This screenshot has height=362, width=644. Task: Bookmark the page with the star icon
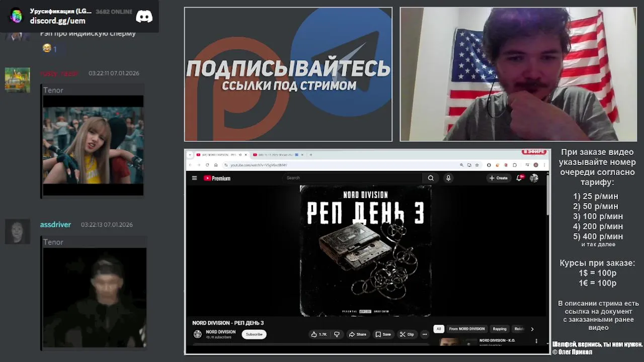pyautogui.click(x=477, y=165)
